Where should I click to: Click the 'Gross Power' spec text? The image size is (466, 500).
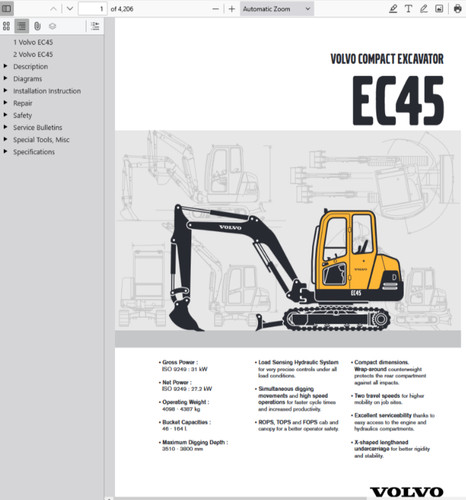tap(180, 362)
